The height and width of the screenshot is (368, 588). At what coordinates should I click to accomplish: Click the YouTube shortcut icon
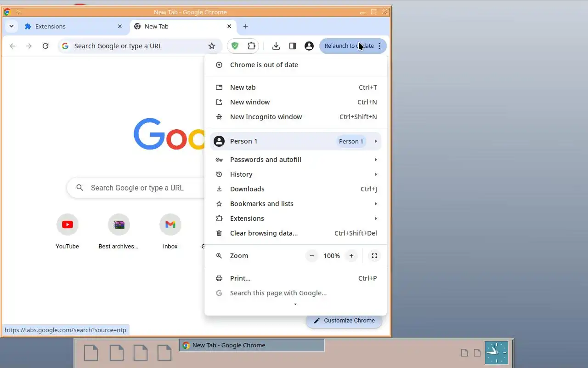(68, 224)
